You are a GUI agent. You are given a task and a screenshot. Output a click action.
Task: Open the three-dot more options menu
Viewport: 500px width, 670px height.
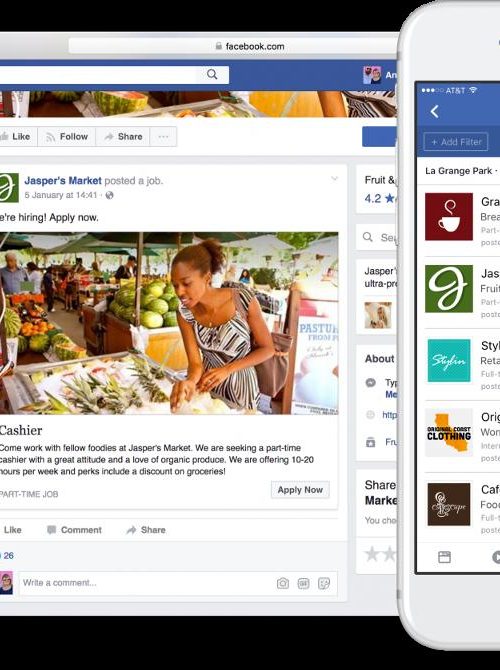click(163, 137)
